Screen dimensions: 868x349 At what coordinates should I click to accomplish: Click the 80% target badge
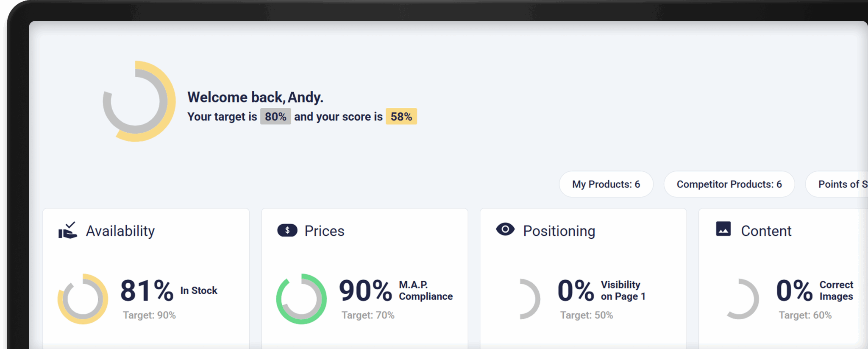click(275, 117)
